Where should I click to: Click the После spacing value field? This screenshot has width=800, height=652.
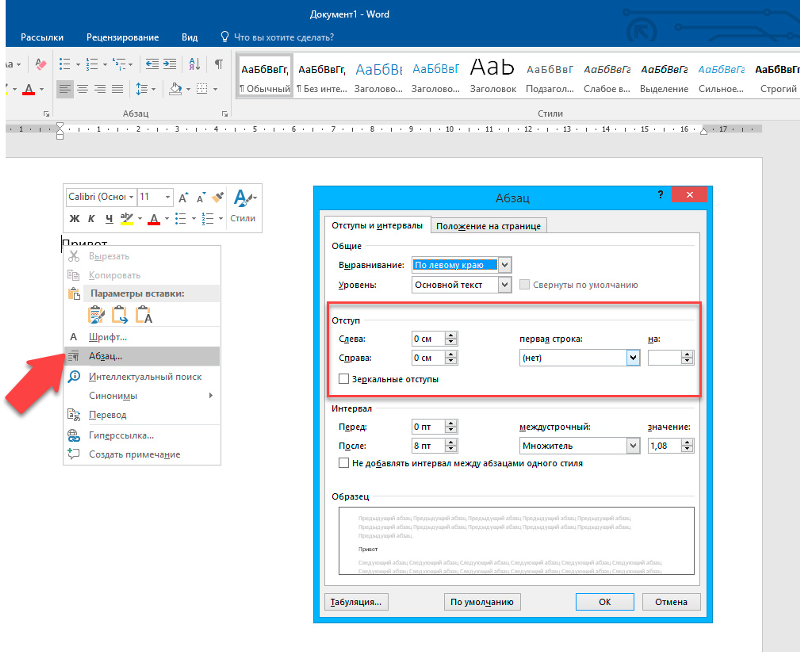(428, 446)
